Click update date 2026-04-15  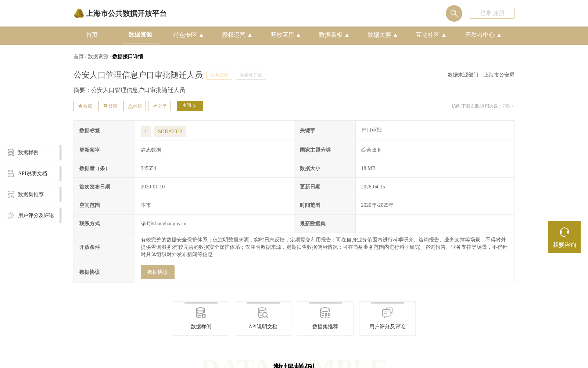[x=373, y=187]
